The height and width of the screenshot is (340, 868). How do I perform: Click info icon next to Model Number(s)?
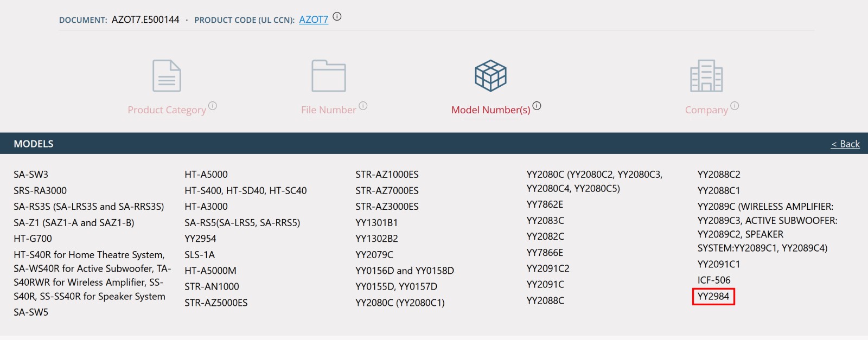click(x=537, y=106)
